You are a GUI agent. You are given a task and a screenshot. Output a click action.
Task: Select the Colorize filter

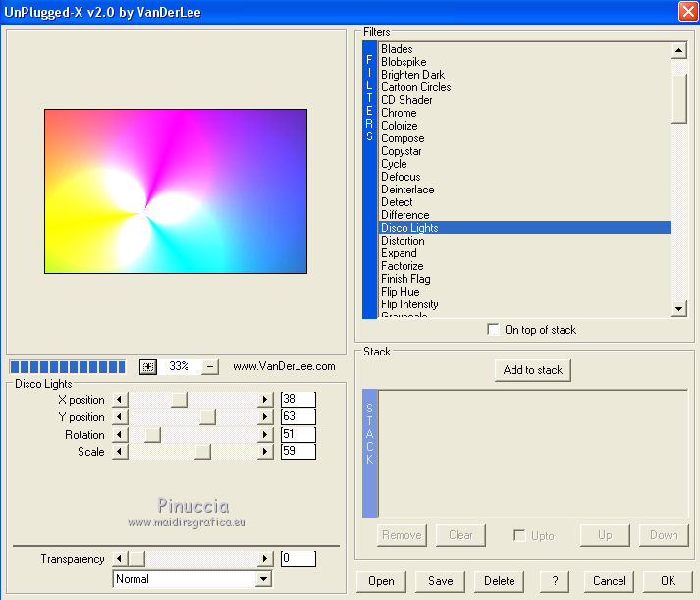[x=524, y=126]
